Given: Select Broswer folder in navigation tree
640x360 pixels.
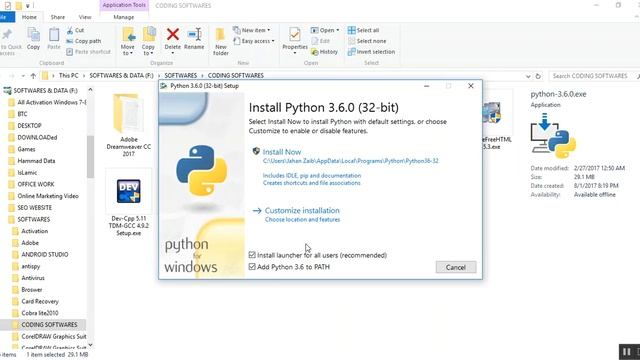Looking at the screenshot, I should point(32,290).
